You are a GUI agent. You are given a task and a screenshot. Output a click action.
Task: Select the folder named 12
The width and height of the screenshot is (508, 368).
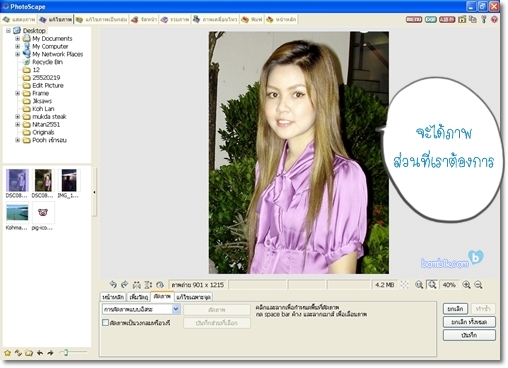tap(36, 70)
